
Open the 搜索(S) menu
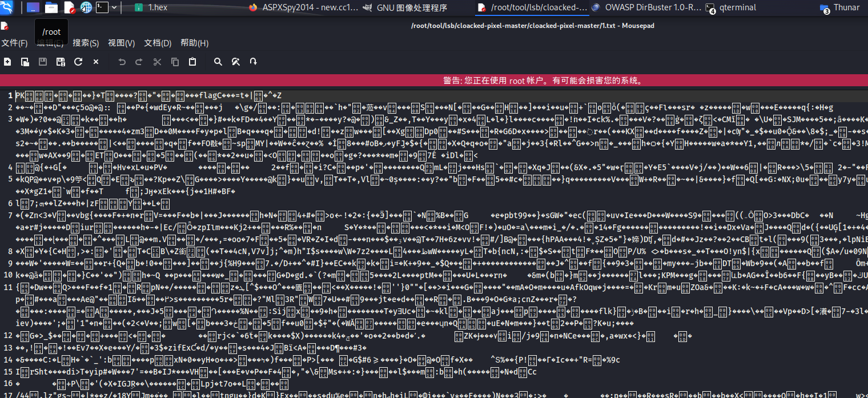86,43
